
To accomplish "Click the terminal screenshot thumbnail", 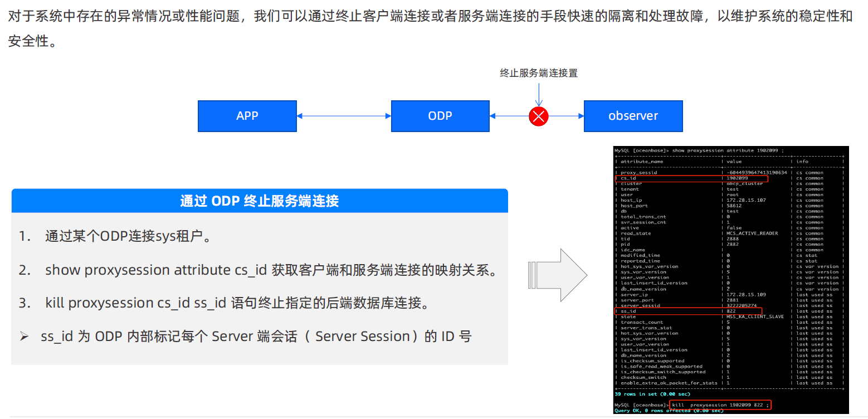I will (x=731, y=280).
